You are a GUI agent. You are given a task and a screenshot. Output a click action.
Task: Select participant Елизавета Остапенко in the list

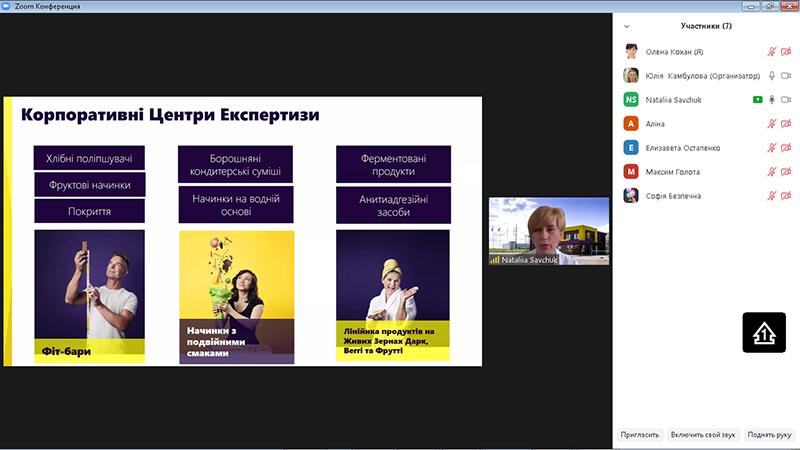[x=707, y=147]
